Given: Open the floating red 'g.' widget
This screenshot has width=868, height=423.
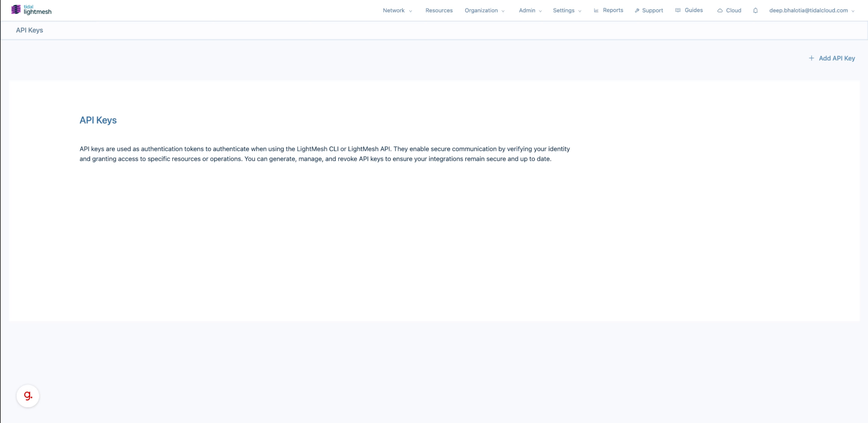Looking at the screenshot, I should (x=28, y=396).
